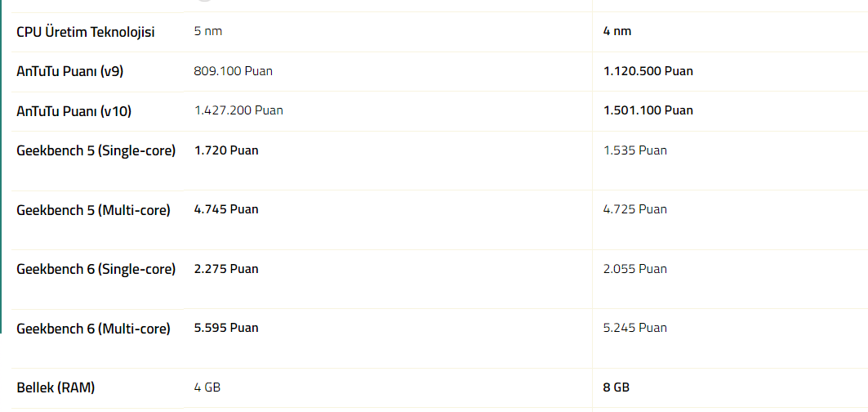Select the 4 nm value
Image resolution: width=868 pixels, height=412 pixels.
click(617, 31)
